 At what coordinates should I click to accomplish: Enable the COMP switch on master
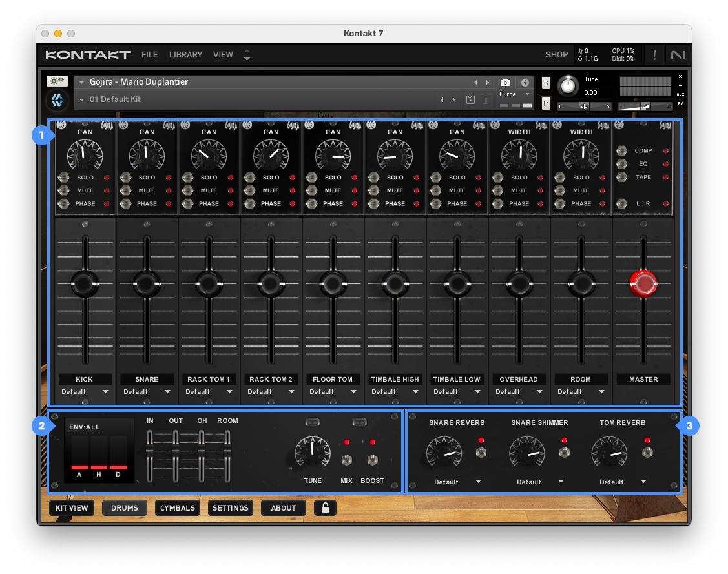(x=623, y=150)
